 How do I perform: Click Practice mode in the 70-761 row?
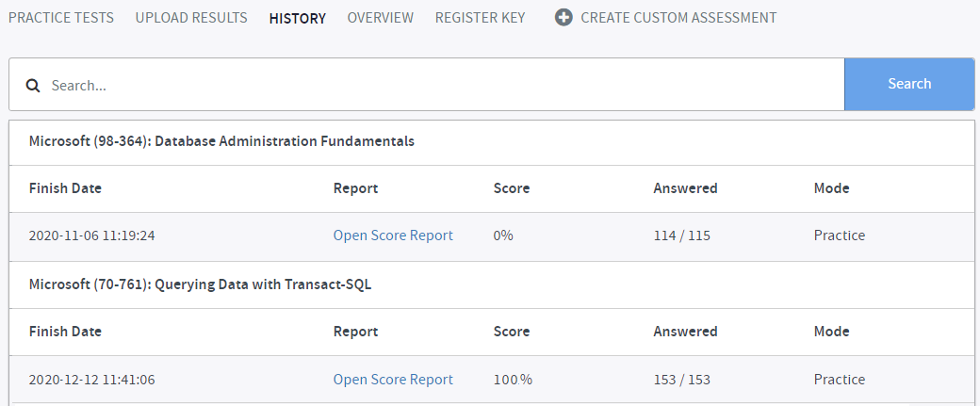tap(840, 379)
